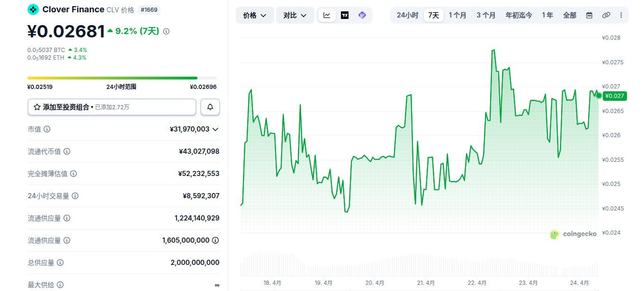Select the 年初迄今 time range

pos(519,15)
